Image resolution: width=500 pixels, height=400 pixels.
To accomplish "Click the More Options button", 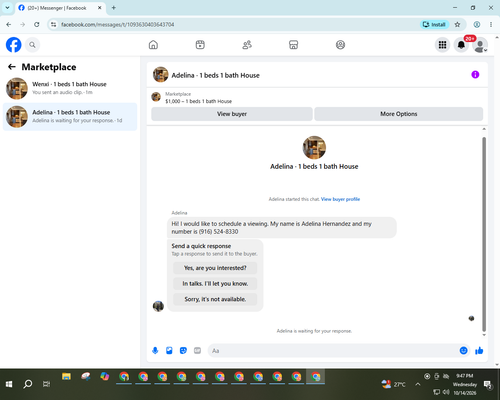I will pos(399,114).
